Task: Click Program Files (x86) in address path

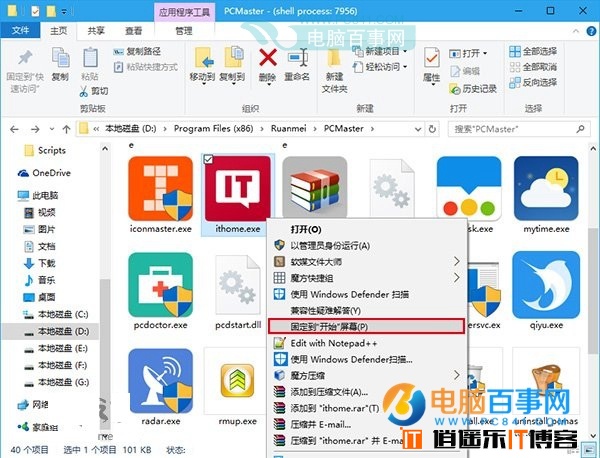Action: point(214,129)
